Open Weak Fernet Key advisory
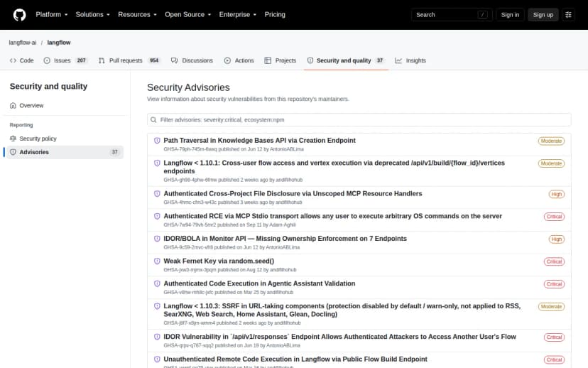588x368 pixels. [219, 261]
